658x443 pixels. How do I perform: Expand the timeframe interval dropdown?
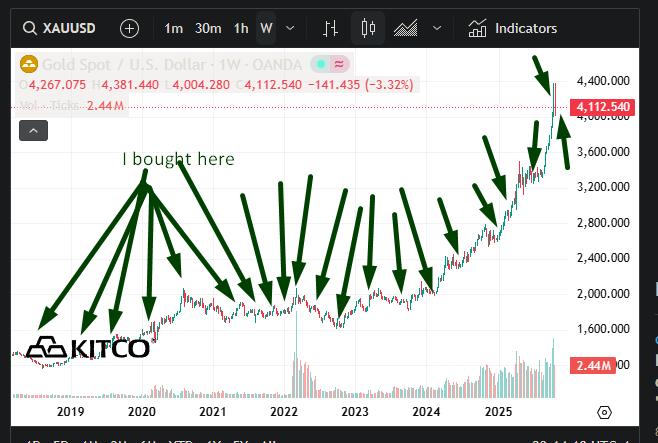(x=290, y=29)
